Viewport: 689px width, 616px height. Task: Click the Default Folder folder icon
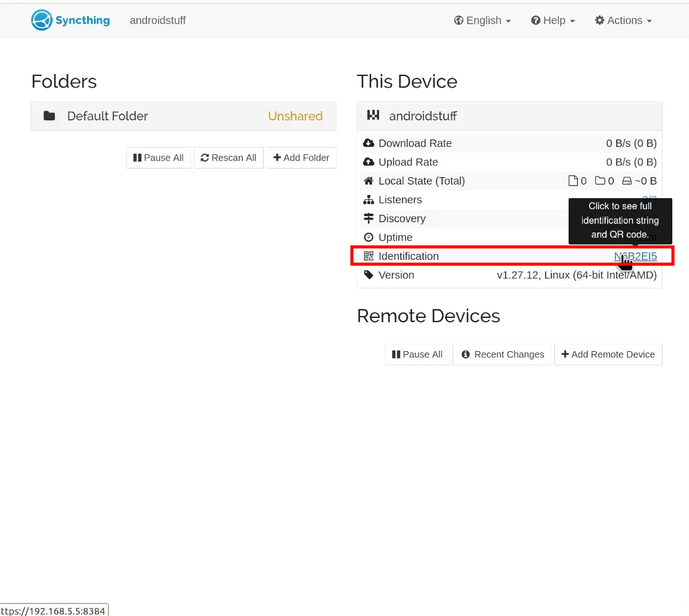click(49, 116)
